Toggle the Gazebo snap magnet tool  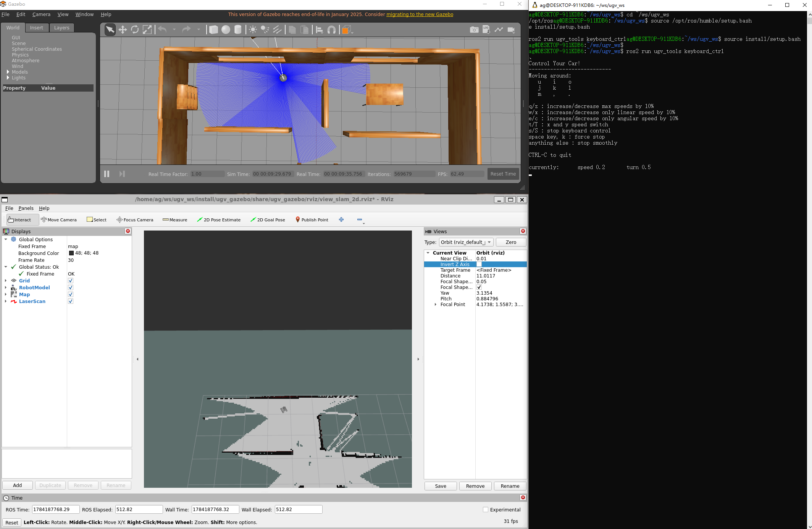click(x=331, y=30)
